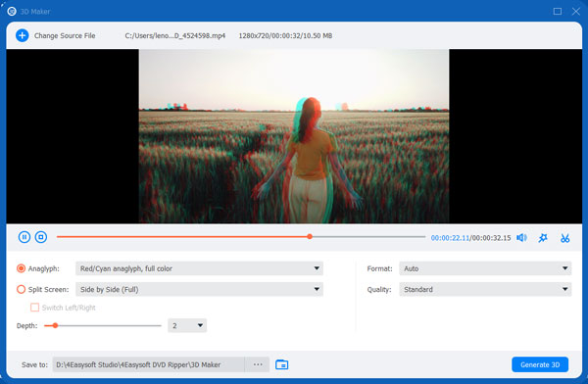Pause the video playback
588x384 pixels.
24,237
